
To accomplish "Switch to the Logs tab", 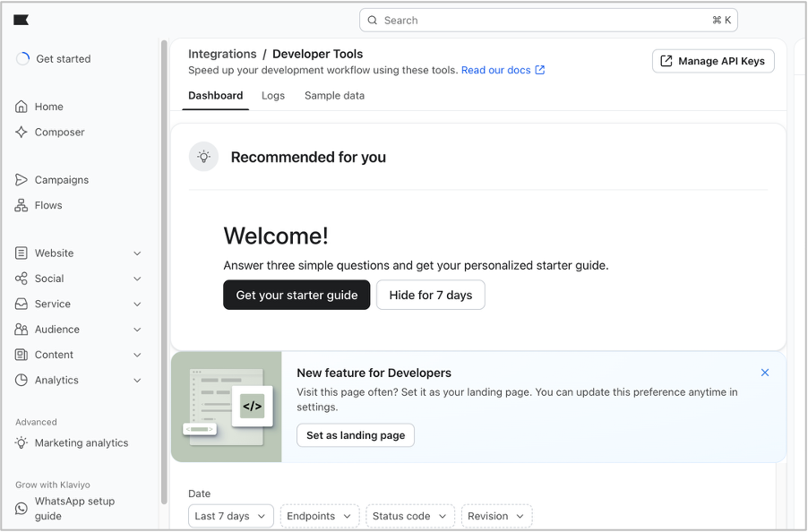I will (x=273, y=96).
